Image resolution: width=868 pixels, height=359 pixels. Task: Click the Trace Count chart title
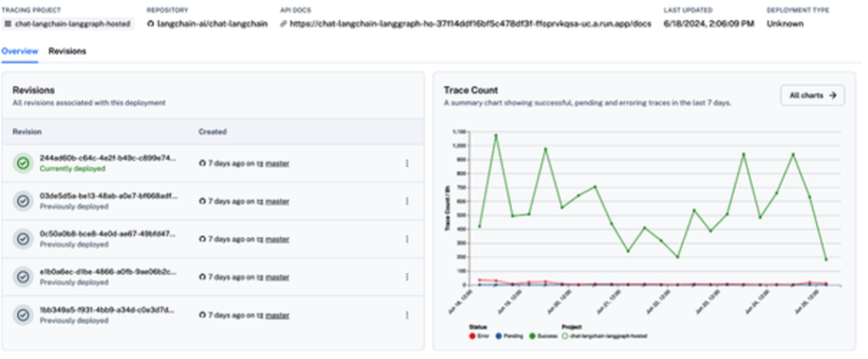pos(471,90)
